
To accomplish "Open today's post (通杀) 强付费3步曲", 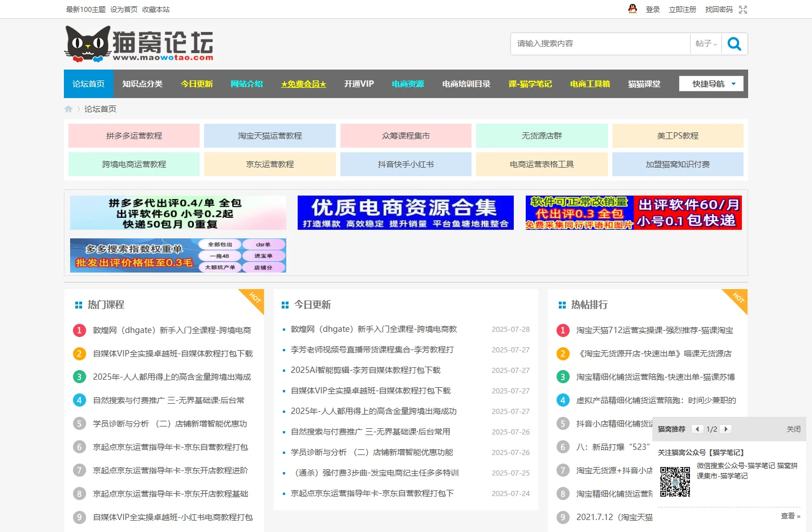I will point(375,473).
